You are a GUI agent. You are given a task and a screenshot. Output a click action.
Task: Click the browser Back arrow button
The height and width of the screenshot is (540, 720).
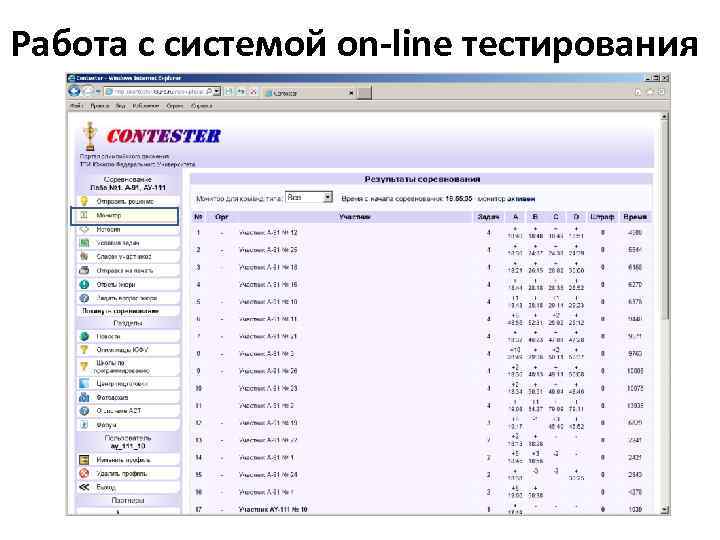click(x=74, y=91)
